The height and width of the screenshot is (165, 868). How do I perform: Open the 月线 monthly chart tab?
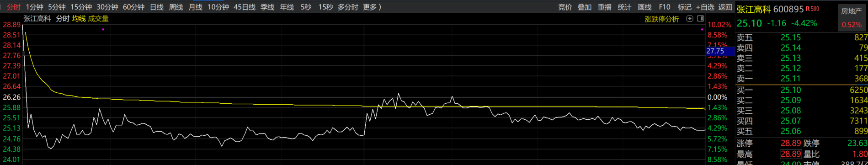pos(195,7)
